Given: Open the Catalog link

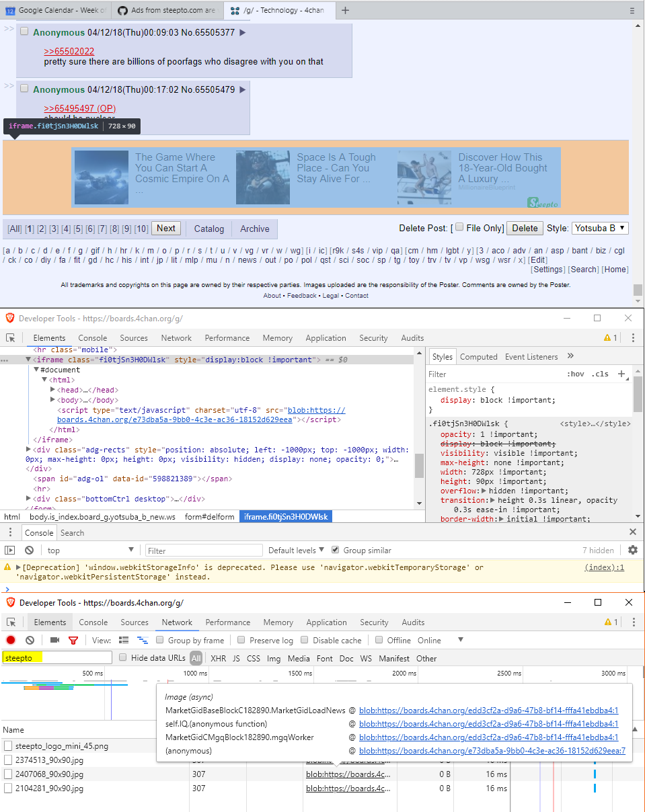Looking at the screenshot, I should click(x=209, y=229).
